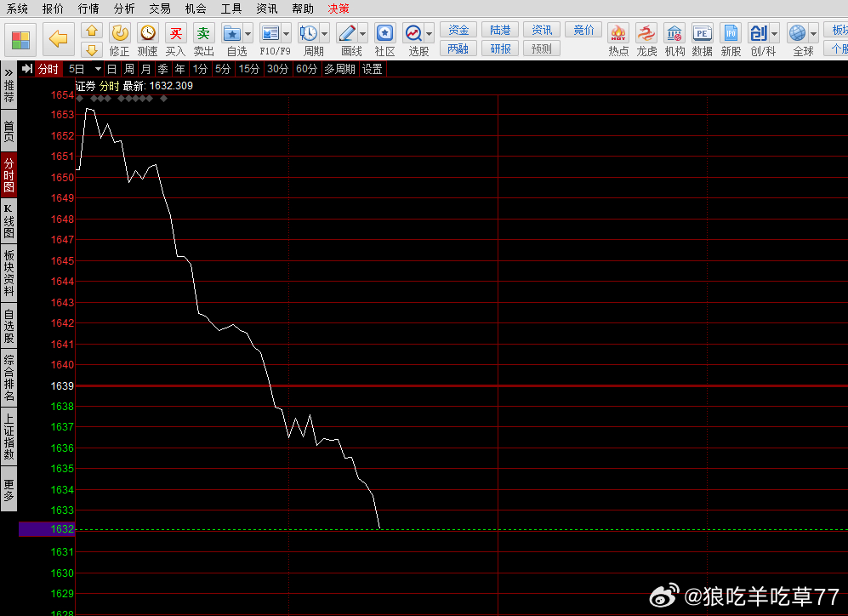The image size is (848, 616).
Task: Click the 研报 button
Action: click(500, 48)
